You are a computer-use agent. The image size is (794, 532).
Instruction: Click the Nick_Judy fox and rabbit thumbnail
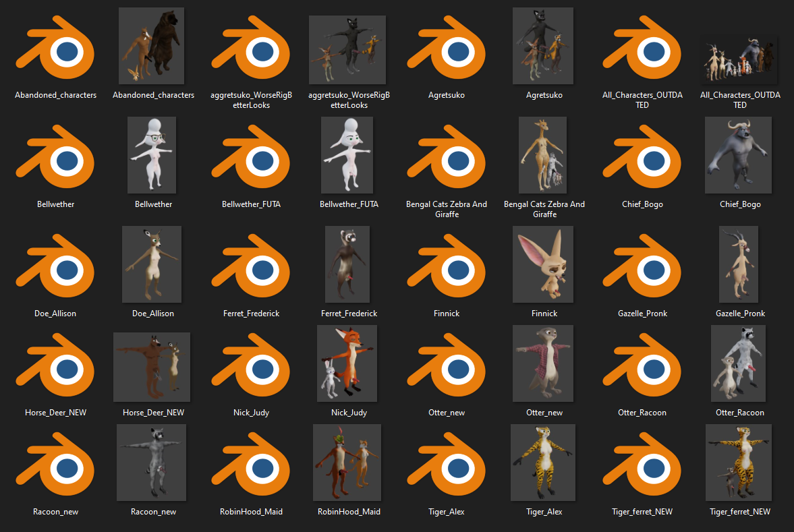pyautogui.click(x=347, y=363)
